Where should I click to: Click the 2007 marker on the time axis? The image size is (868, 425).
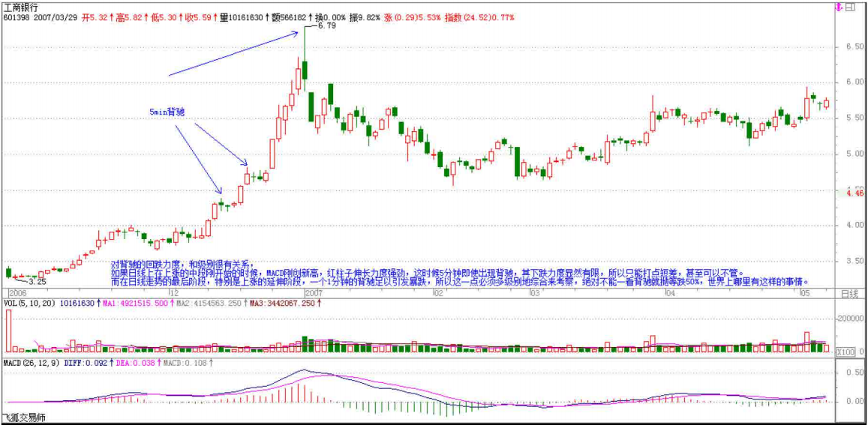click(x=314, y=293)
